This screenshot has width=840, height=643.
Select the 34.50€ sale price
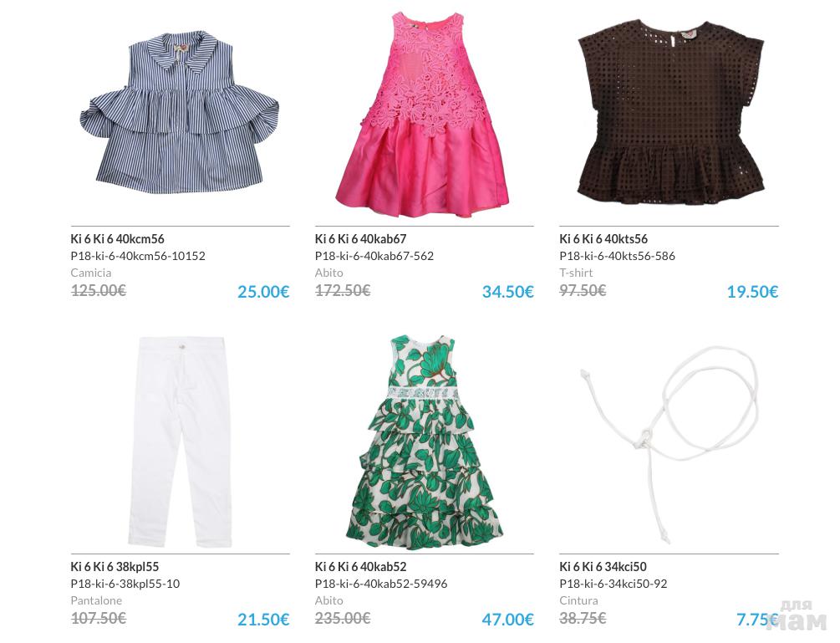click(x=508, y=292)
